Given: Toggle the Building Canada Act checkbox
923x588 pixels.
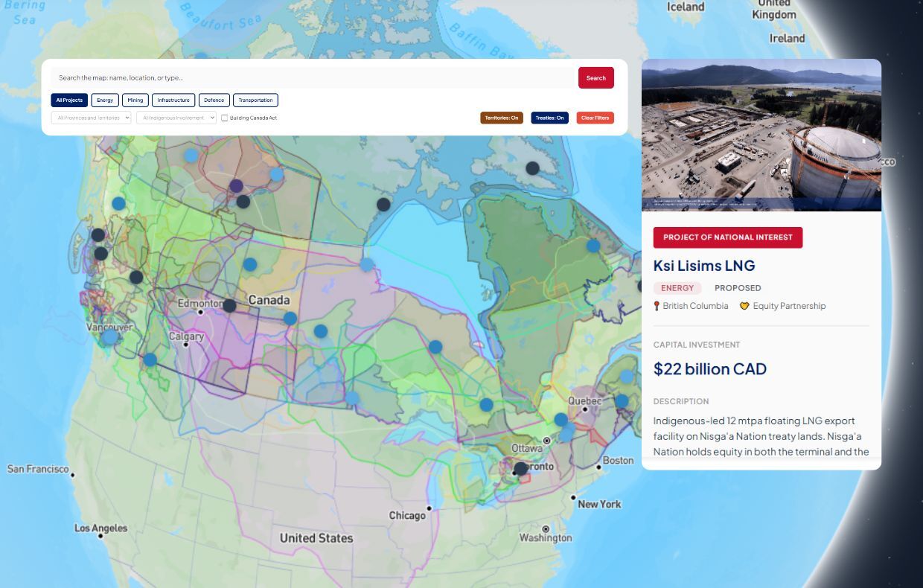Looking at the screenshot, I should coord(225,118).
